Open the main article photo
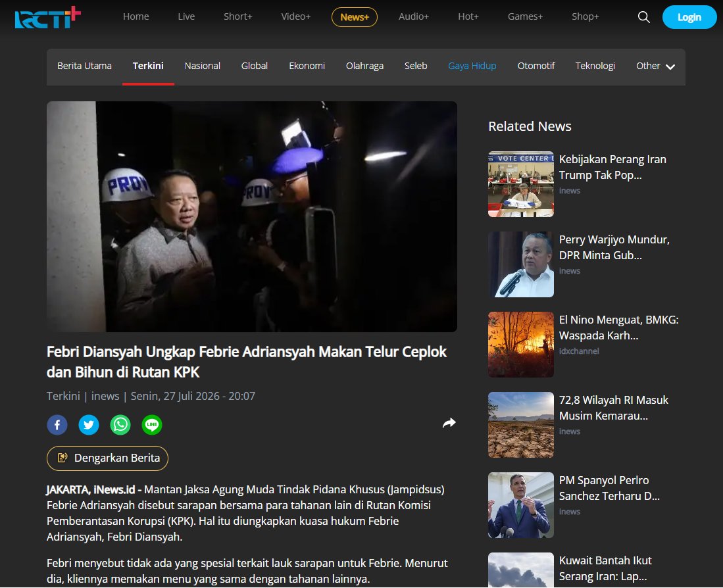The width and height of the screenshot is (723, 588). (x=252, y=216)
